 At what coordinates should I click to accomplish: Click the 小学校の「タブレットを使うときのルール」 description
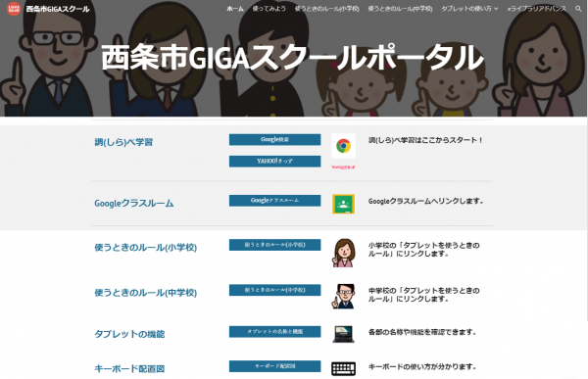coord(423,250)
